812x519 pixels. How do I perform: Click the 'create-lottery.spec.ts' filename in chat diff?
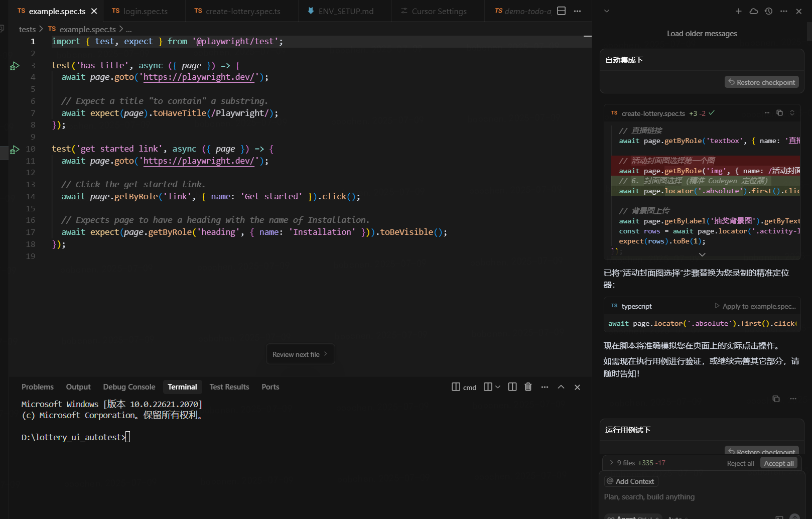pyautogui.click(x=653, y=113)
